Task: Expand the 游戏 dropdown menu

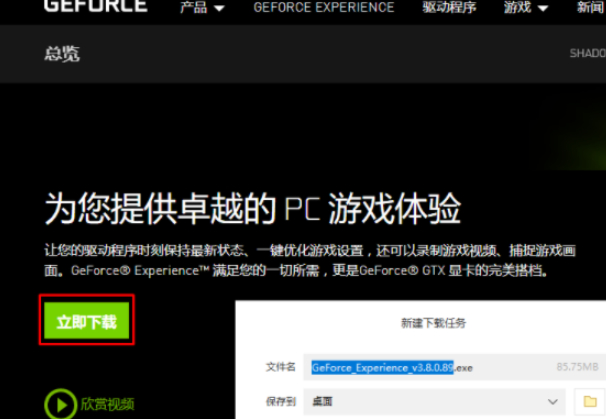Action: [526, 7]
